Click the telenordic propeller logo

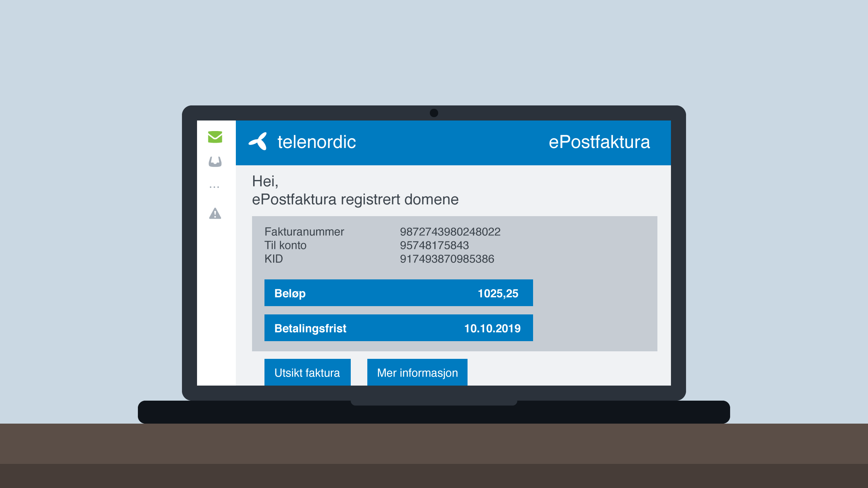point(258,142)
